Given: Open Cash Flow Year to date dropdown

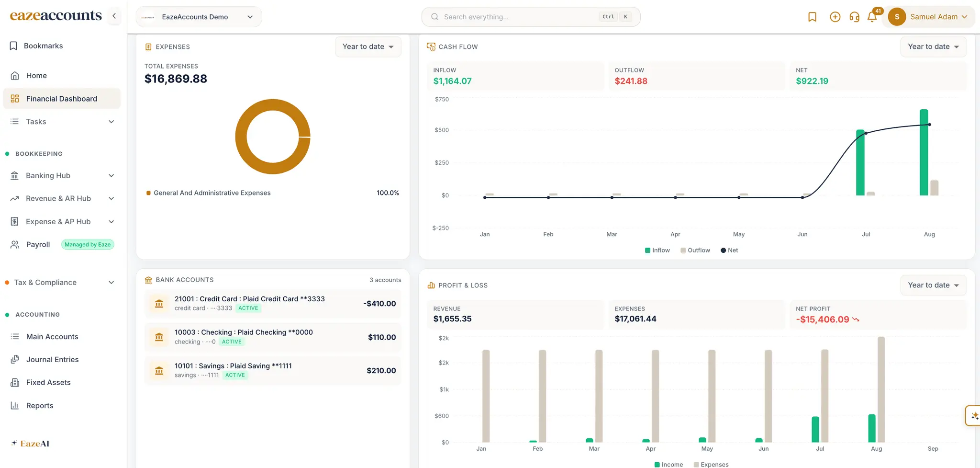Looking at the screenshot, I should (x=933, y=46).
